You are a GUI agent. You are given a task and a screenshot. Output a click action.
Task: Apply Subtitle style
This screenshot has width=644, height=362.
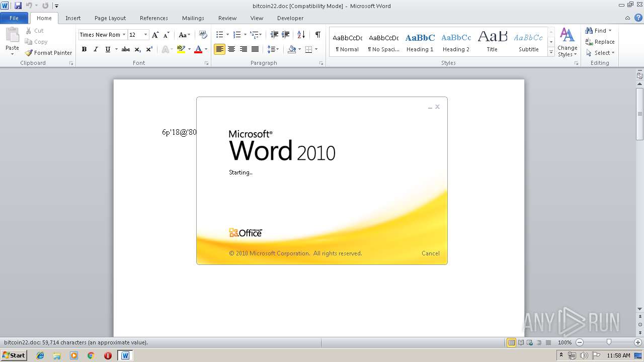pos(528,42)
